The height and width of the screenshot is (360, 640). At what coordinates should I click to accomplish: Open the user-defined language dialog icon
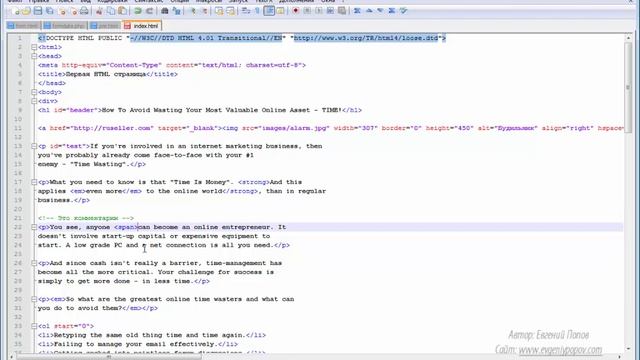click(280, 11)
